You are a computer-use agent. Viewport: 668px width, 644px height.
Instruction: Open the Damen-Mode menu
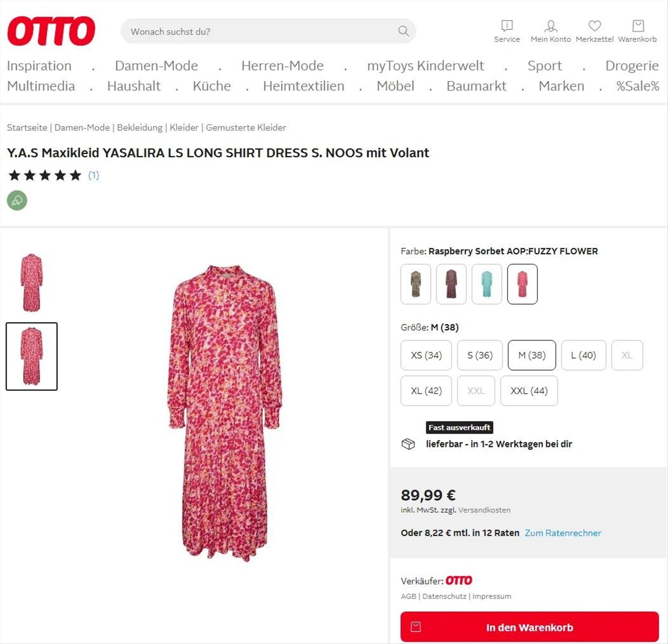156,65
